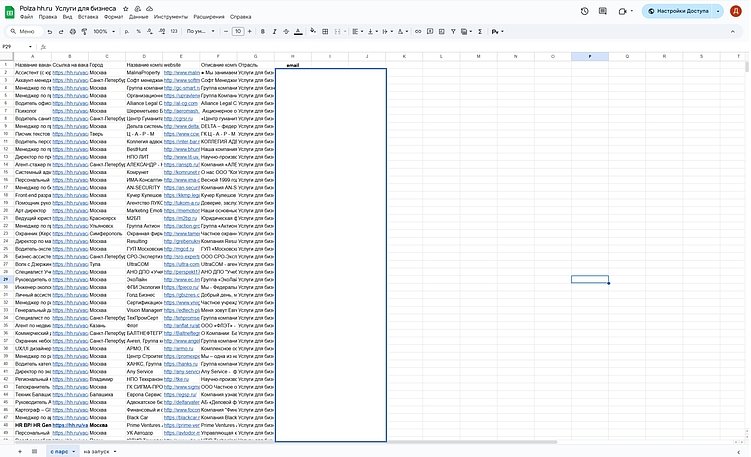The image size is (751, 457).
Task: Open the komrunet website link
Action: click(181, 172)
